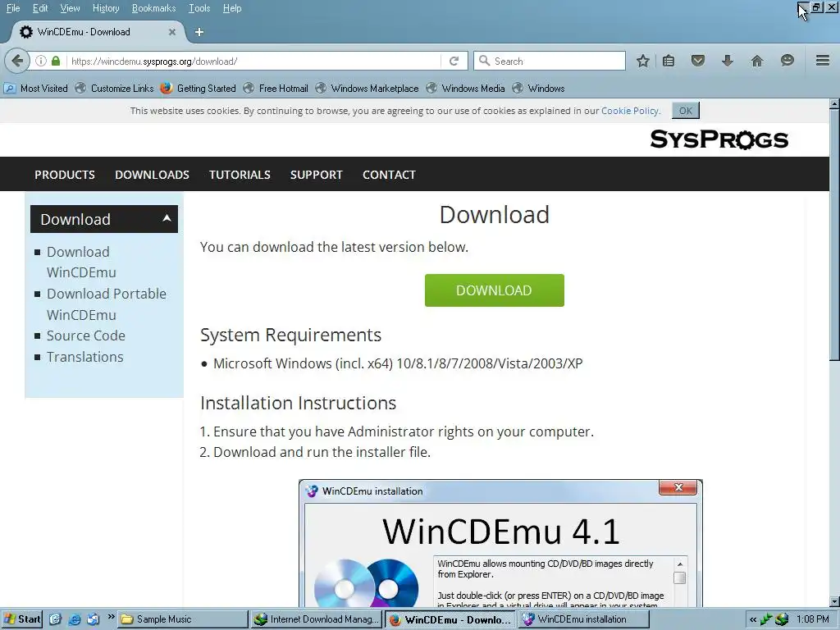The height and width of the screenshot is (630, 840).
Task: Open TUTORIALS in navigation bar
Action: point(240,175)
